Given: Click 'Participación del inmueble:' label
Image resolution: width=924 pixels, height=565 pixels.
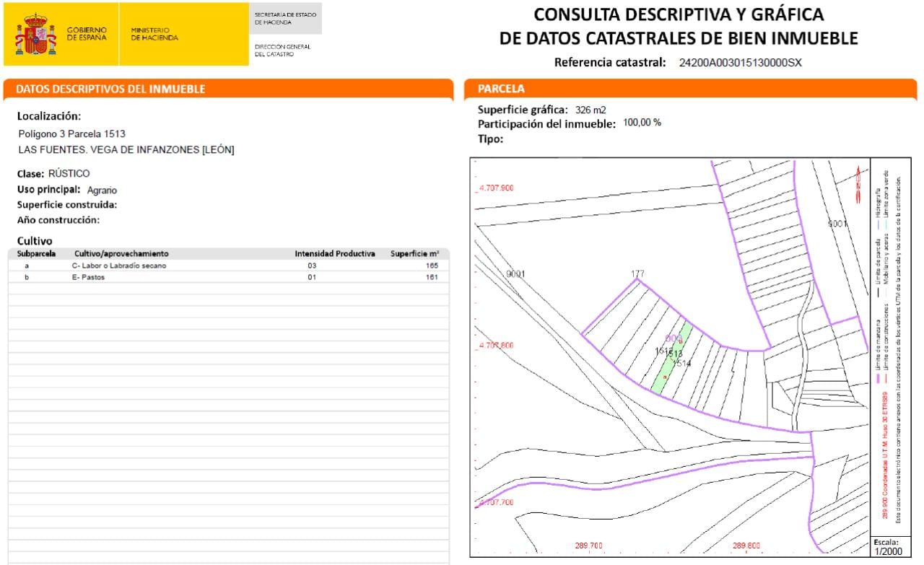Looking at the screenshot, I should point(546,124).
